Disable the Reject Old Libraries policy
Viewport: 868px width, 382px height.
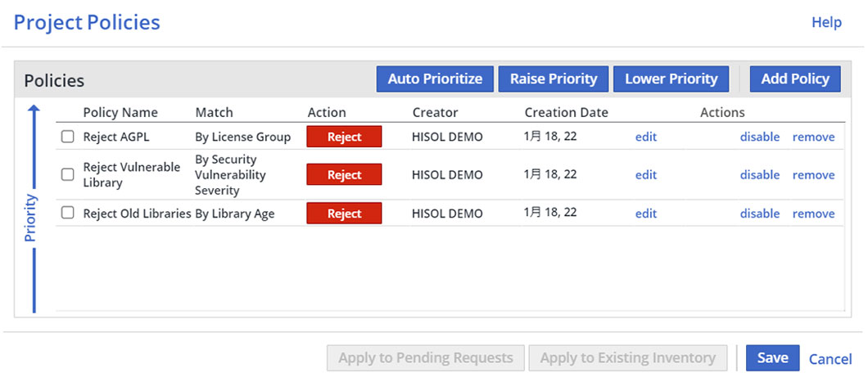(x=759, y=213)
